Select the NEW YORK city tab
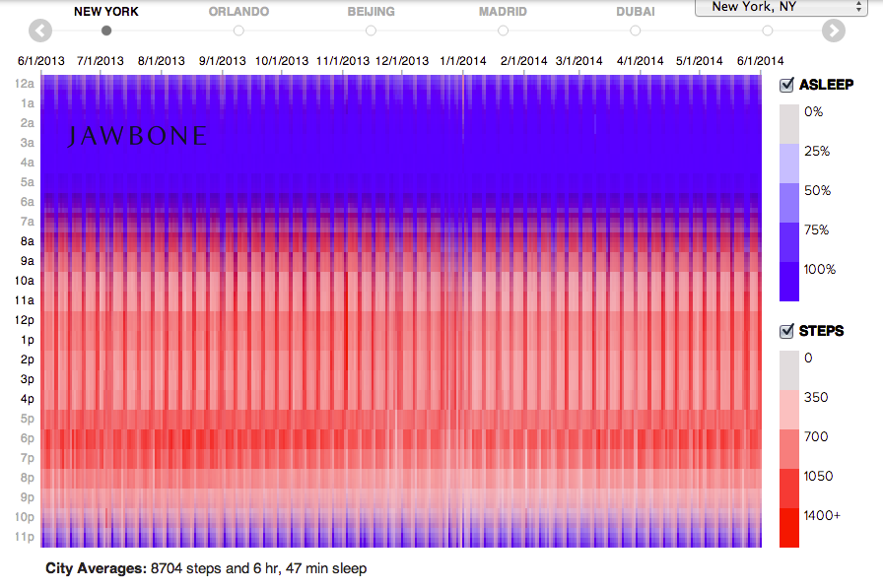Viewport: 883px width, 588px height. tap(105, 11)
